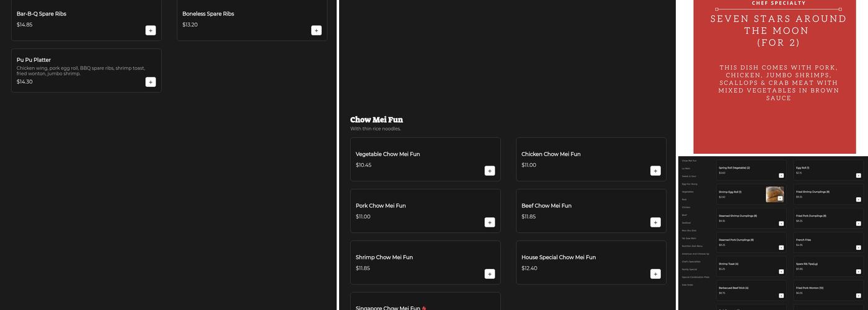
Task: Click plus on Pork Chow Mei Fun
Action: tap(490, 222)
